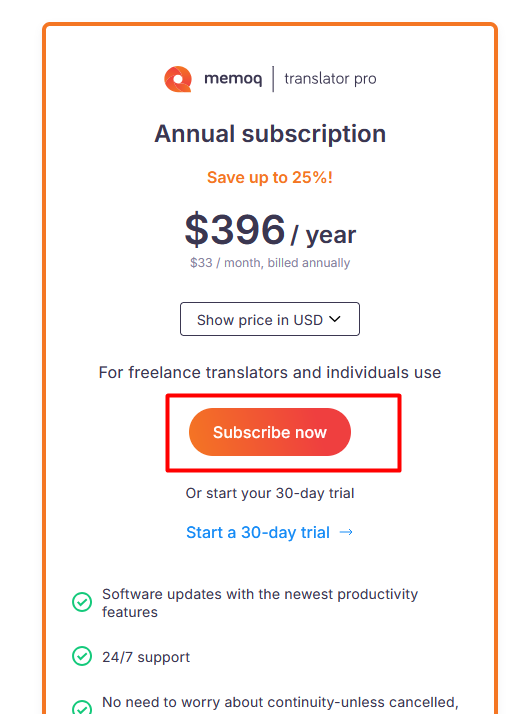Click green checkmark next to Software updates

pyautogui.click(x=82, y=602)
